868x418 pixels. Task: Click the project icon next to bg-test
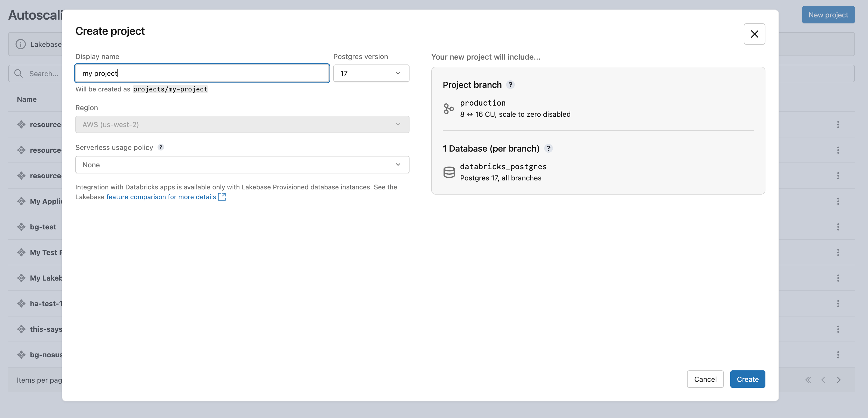tap(21, 226)
